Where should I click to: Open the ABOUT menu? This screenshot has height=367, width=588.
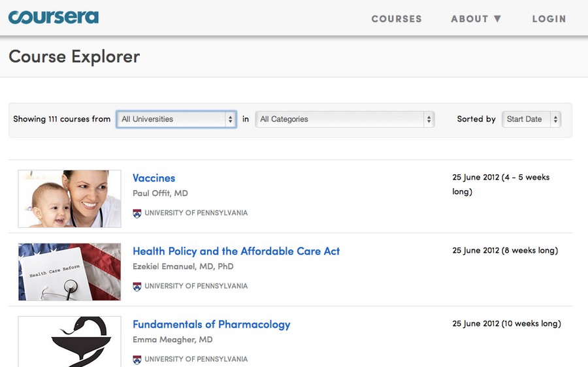476,19
